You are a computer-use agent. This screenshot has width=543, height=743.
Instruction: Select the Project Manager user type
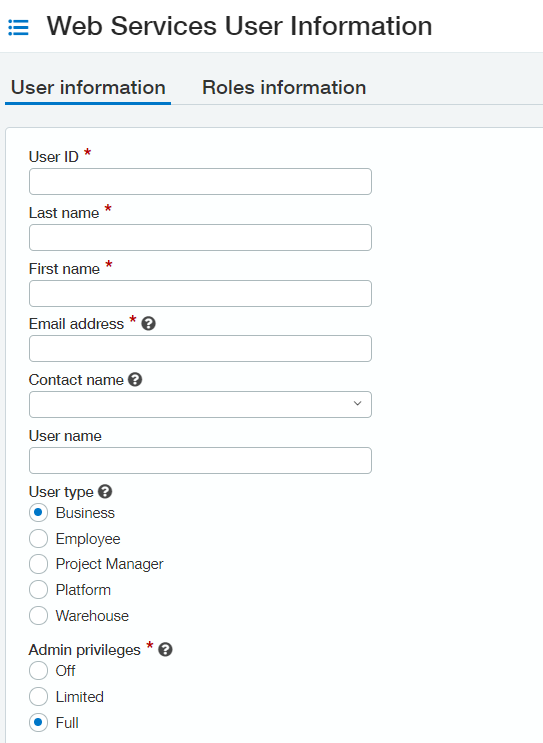coord(38,564)
